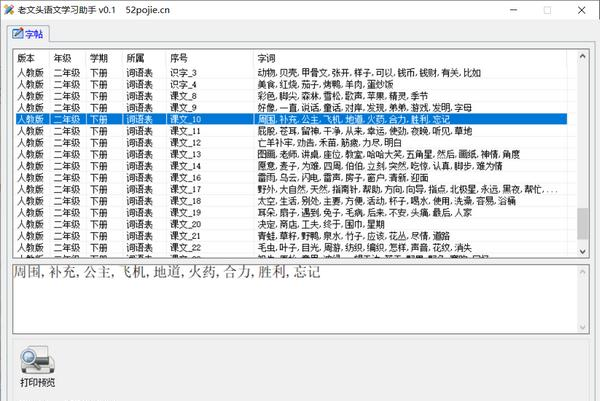The height and width of the screenshot is (401, 600).
Task: Select the highlighted 课文_10 row
Action: coord(291,119)
